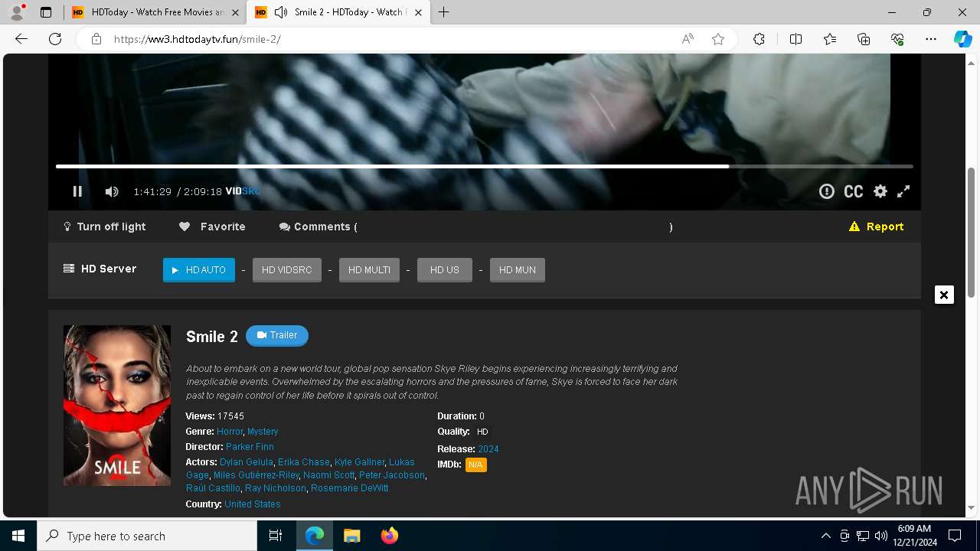Open Task View on taskbar

[276, 536]
